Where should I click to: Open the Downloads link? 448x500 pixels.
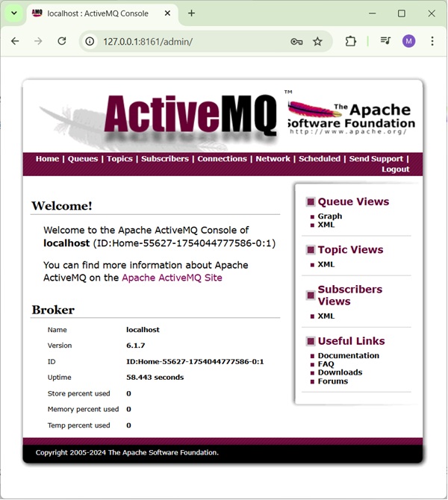[340, 372]
